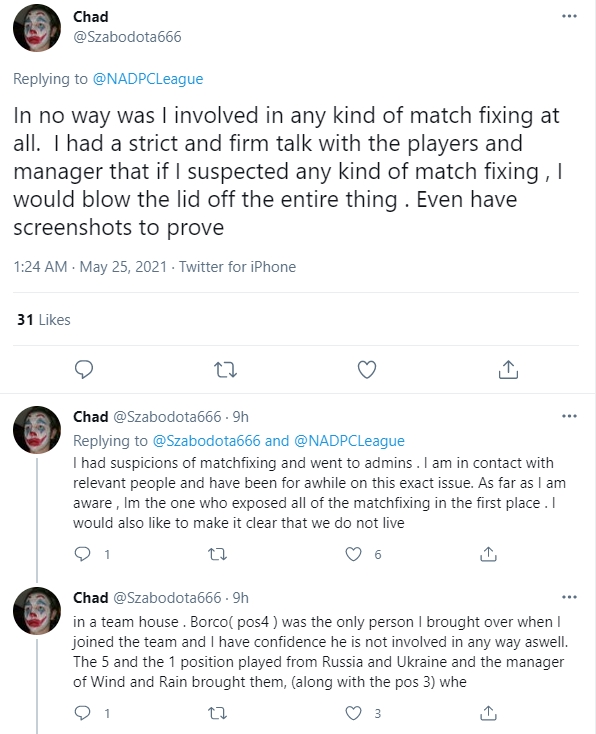View the 31 Likes list
The height and width of the screenshot is (734, 596).
pos(44,320)
